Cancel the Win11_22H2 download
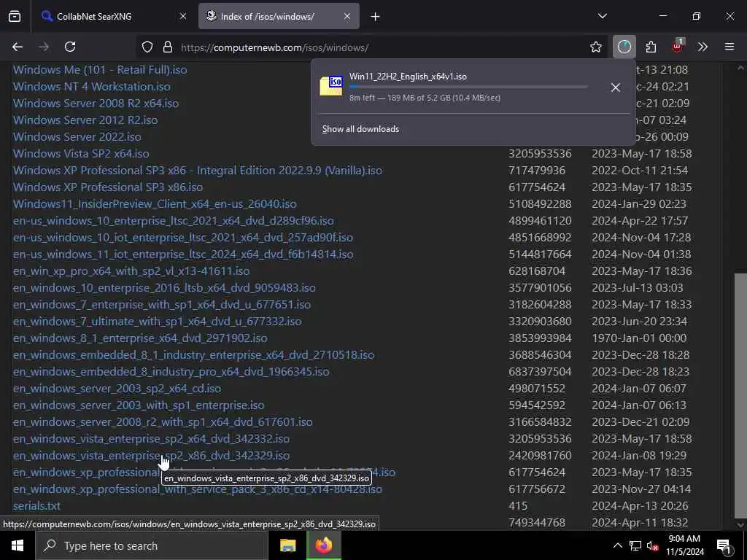Image resolution: width=747 pixels, height=560 pixels. tap(616, 87)
